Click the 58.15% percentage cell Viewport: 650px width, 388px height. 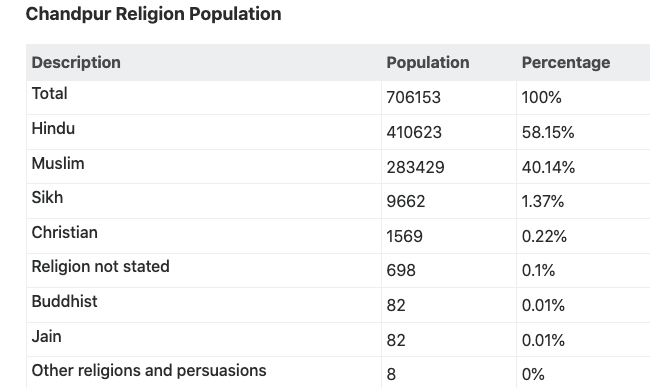[x=548, y=133]
